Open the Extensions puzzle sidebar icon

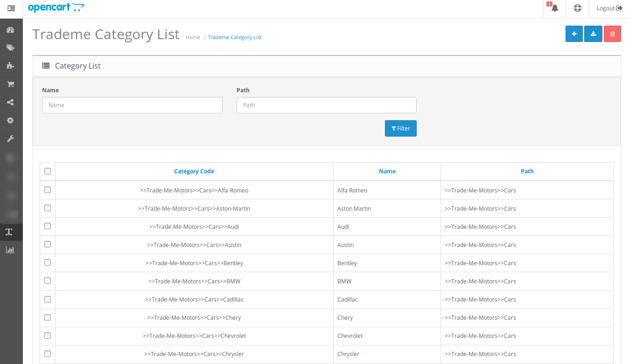(10, 66)
